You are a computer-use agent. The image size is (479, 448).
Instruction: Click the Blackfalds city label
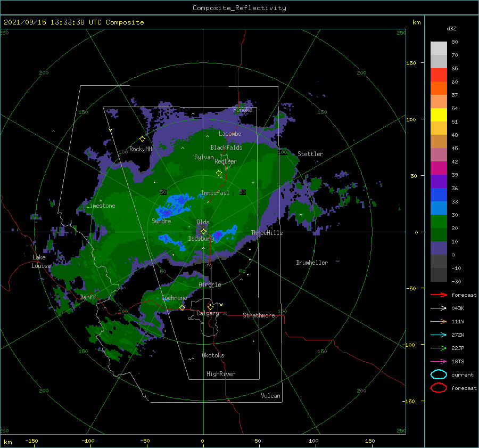226,148
